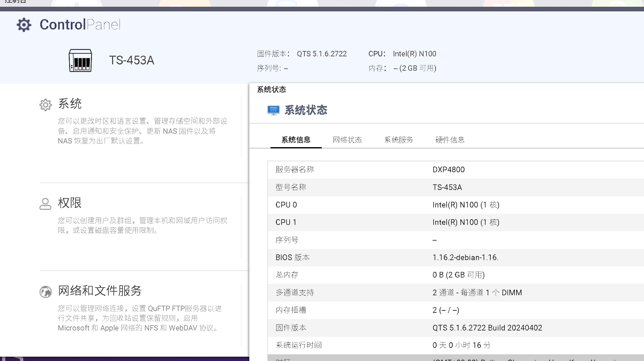644x361 pixels.
Task: Click the 网络和文件服务 description text
Action: pyautogui.click(x=140, y=318)
